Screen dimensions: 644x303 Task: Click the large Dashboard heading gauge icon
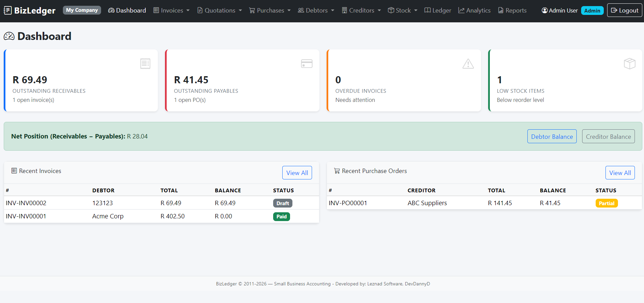[x=9, y=36]
